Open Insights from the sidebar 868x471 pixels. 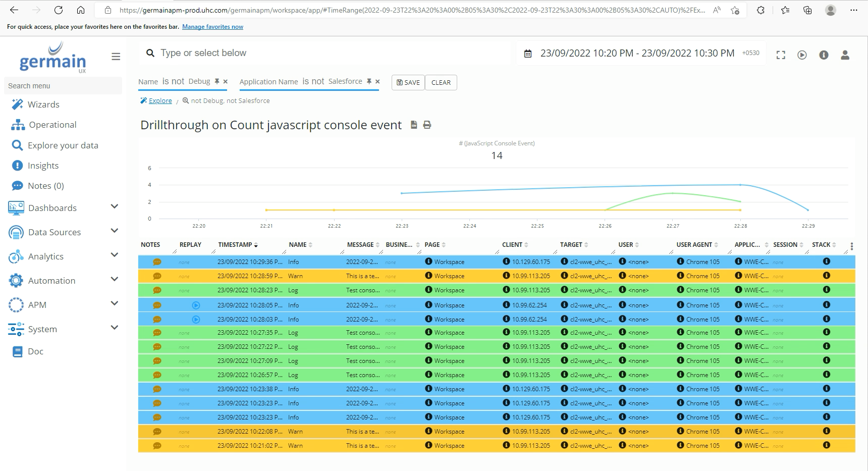[43, 166]
